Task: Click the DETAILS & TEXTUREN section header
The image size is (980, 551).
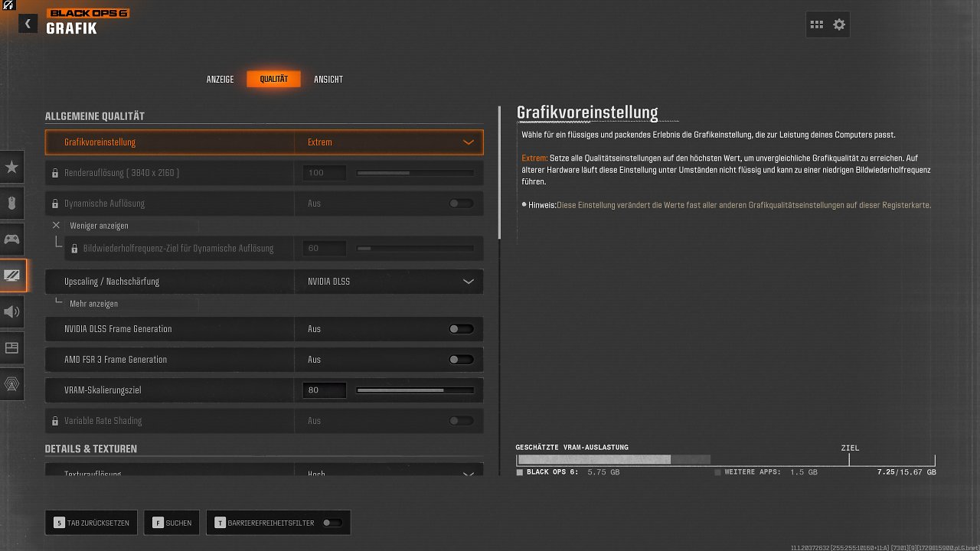Action: (x=91, y=448)
